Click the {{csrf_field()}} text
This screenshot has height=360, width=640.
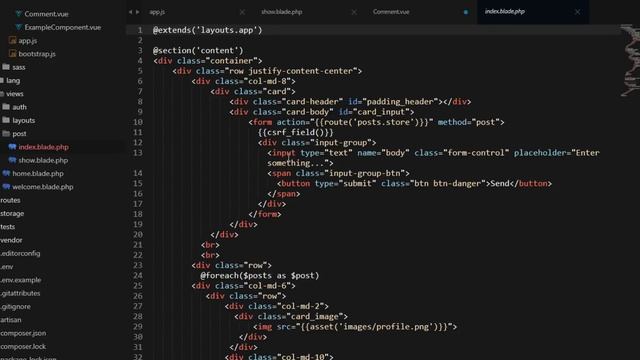[296, 132]
